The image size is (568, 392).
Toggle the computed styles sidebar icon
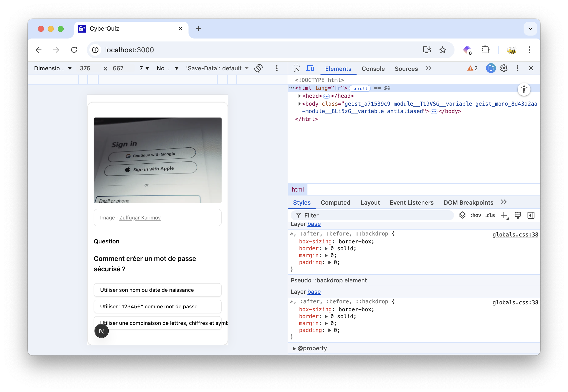point(531,215)
